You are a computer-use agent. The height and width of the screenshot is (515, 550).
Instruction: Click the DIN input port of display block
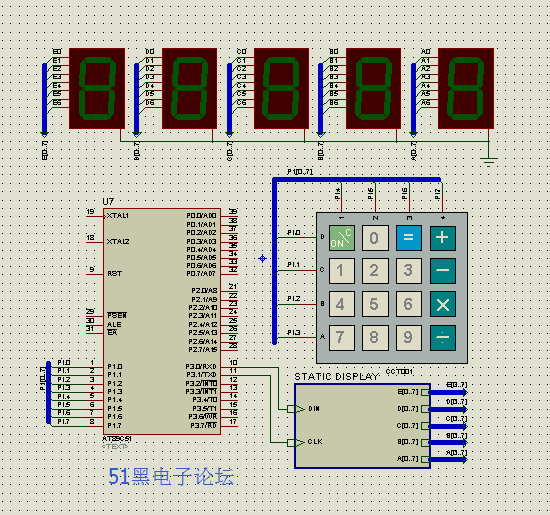click(296, 409)
